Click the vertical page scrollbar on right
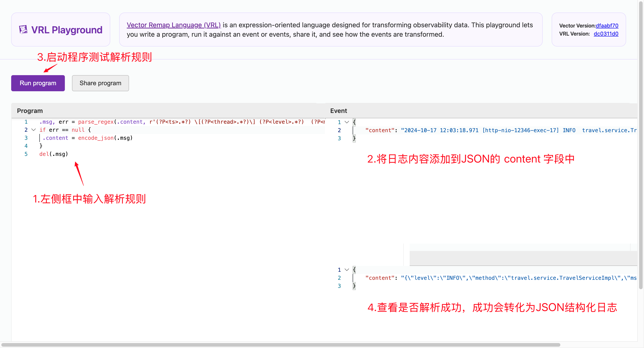 tap(641, 145)
